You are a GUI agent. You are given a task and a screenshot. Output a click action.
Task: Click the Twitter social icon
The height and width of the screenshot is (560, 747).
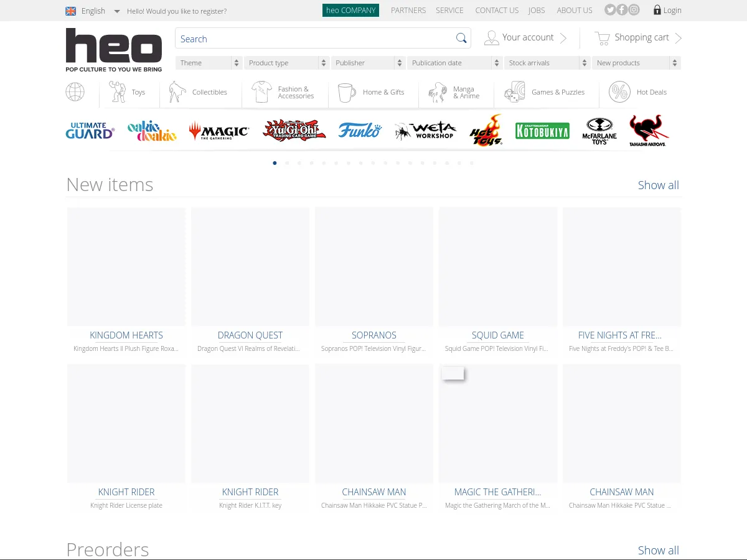609,9
